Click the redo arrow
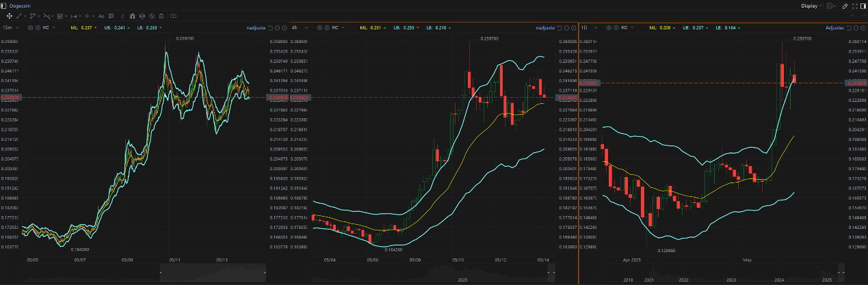The width and height of the screenshot is (868, 285). 863,16
